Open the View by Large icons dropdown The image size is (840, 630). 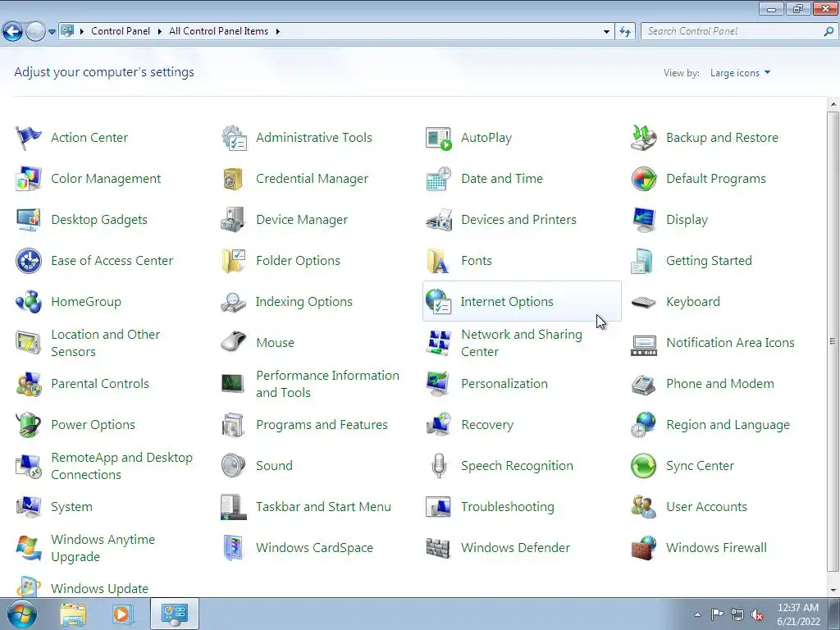(x=740, y=73)
